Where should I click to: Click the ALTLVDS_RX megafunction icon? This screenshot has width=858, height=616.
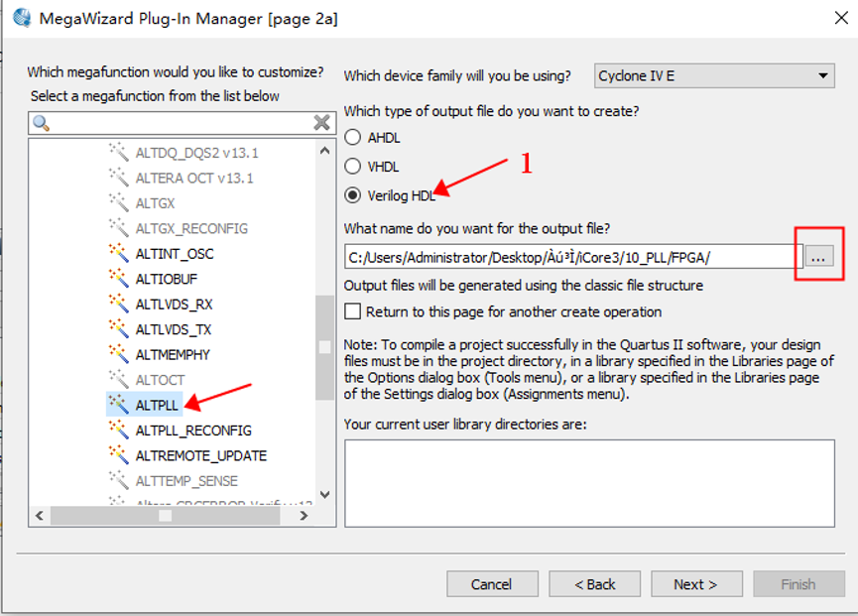click(x=119, y=304)
